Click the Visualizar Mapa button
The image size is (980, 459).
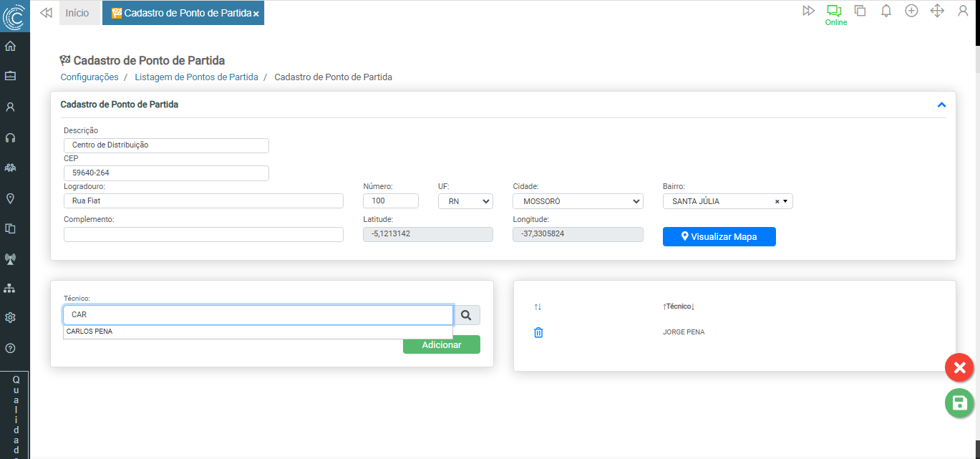pyautogui.click(x=719, y=236)
